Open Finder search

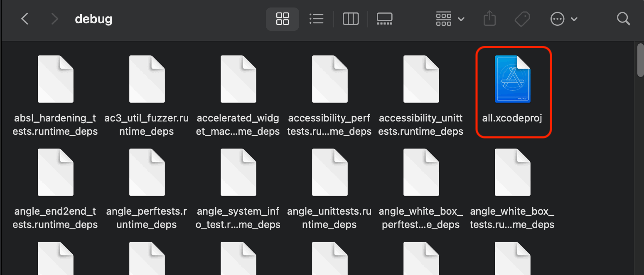(x=623, y=19)
